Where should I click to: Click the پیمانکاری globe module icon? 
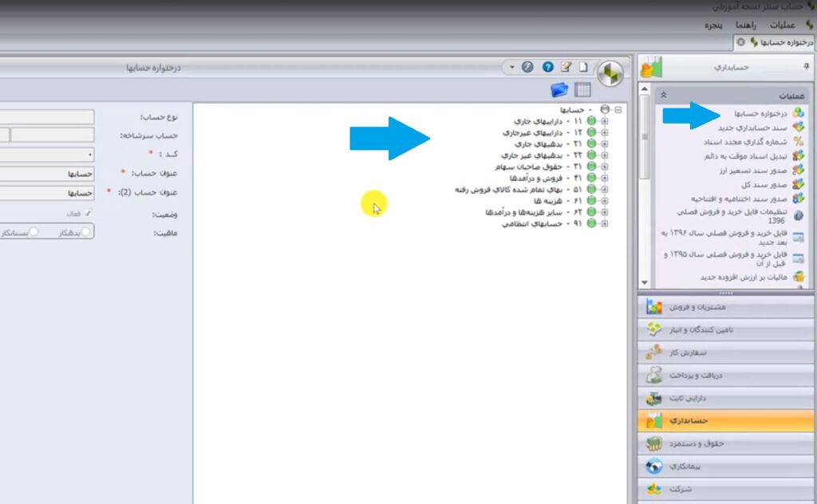coord(654,466)
